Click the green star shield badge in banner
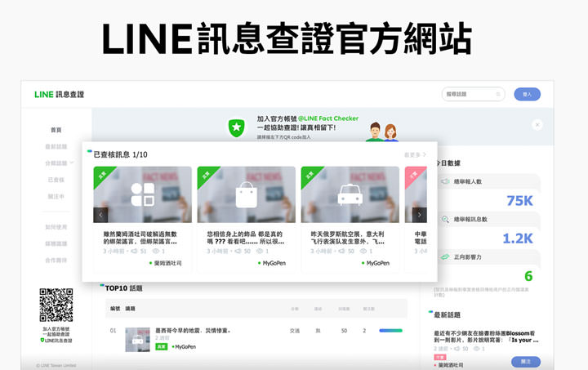The image size is (588, 370). (x=237, y=127)
